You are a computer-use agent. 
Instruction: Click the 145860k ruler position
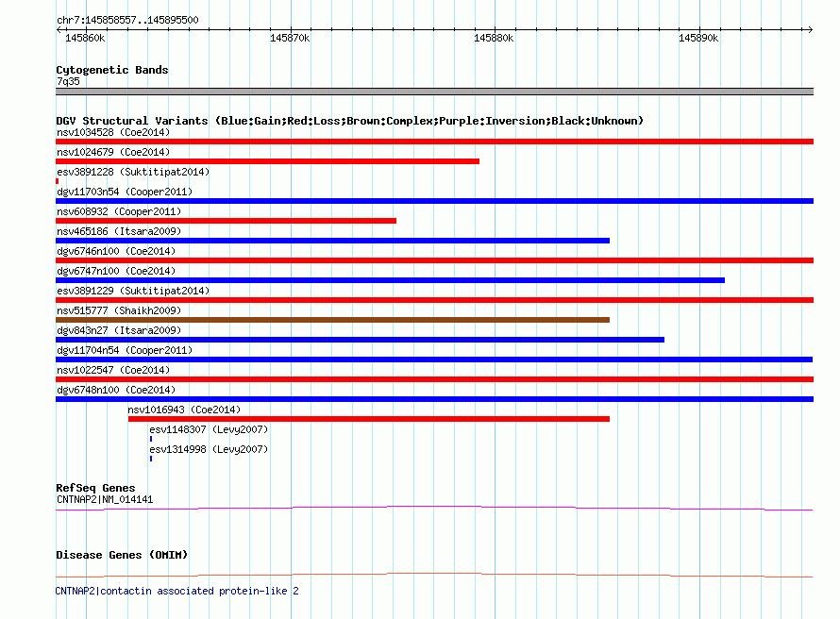tap(85, 38)
